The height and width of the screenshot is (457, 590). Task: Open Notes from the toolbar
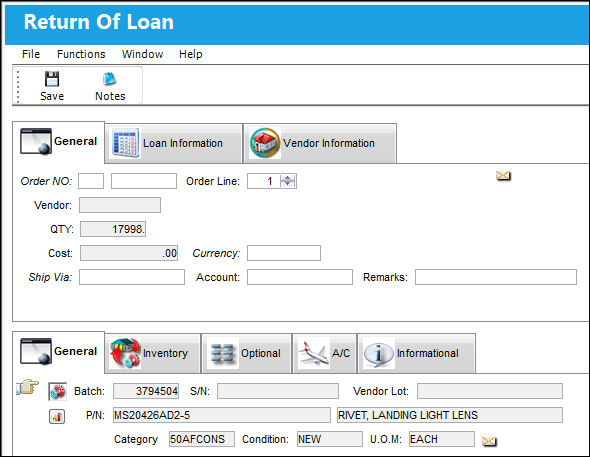coord(110,86)
